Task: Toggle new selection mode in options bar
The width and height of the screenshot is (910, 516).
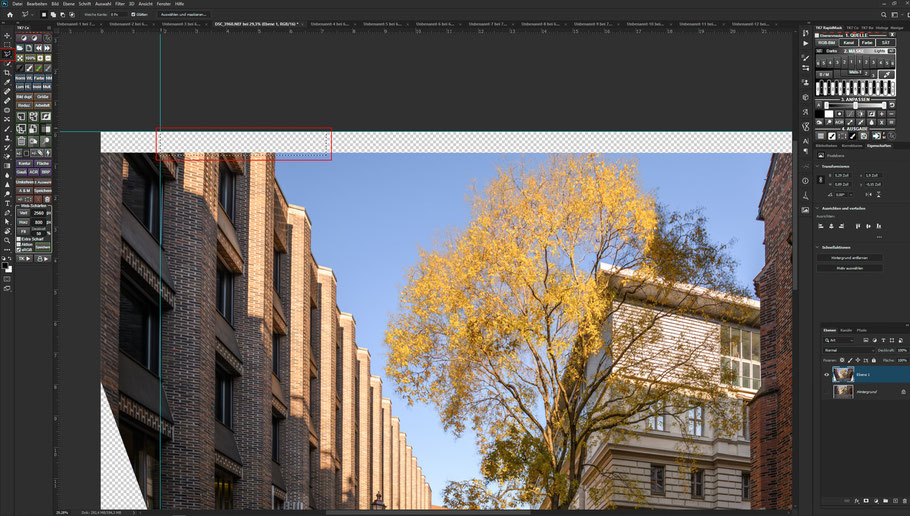Action: click(x=44, y=15)
